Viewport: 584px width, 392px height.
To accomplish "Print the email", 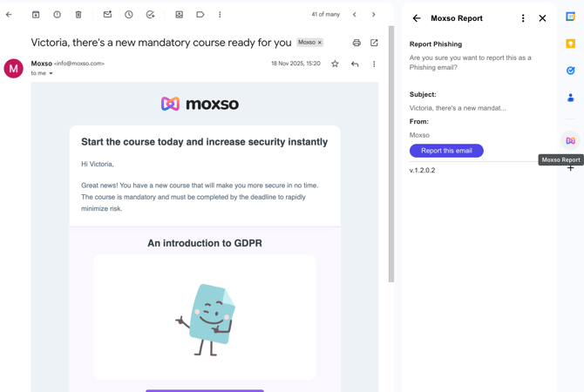I will coord(357,43).
